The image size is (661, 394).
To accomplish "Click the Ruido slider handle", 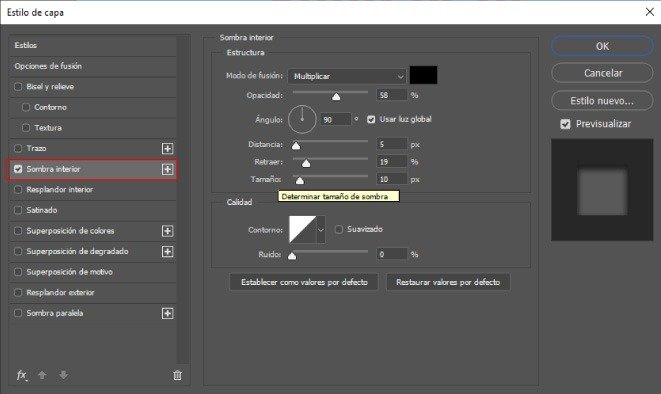I will 292,256.
